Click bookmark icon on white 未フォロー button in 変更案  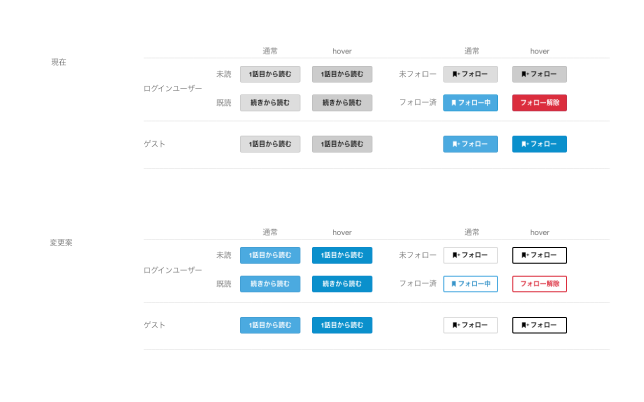pyautogui.click(x=455, y=255)
